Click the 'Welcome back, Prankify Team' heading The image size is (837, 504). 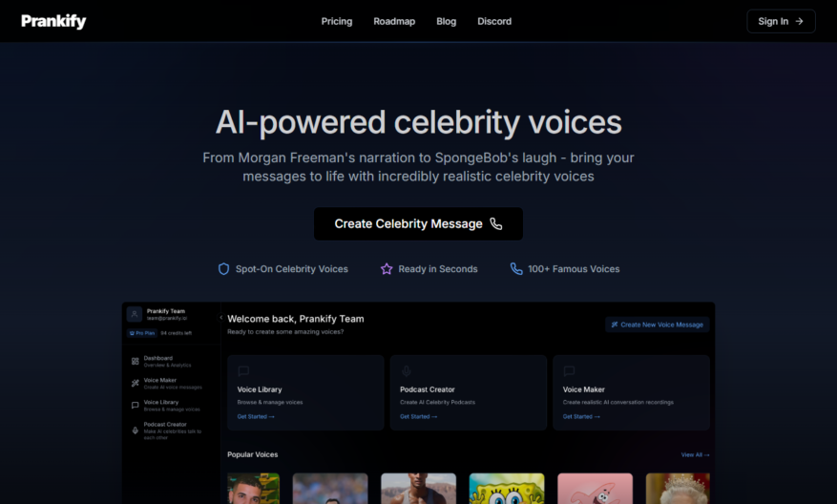(296, 319)
